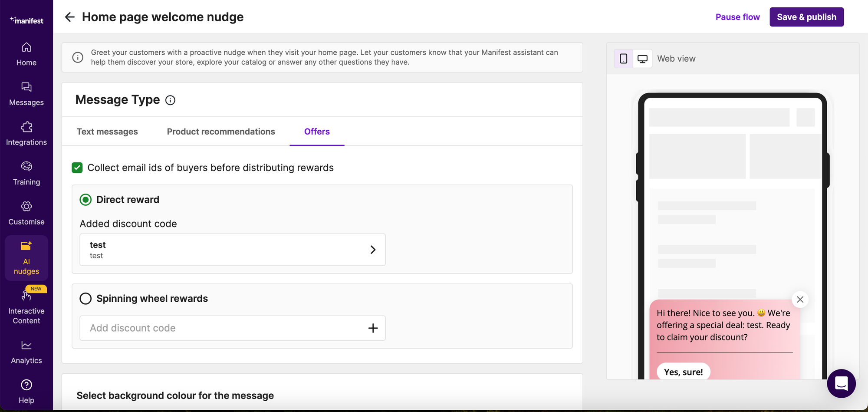Go back using the left arrow
This screenshot has height=412, width=868.
(69, 17)
